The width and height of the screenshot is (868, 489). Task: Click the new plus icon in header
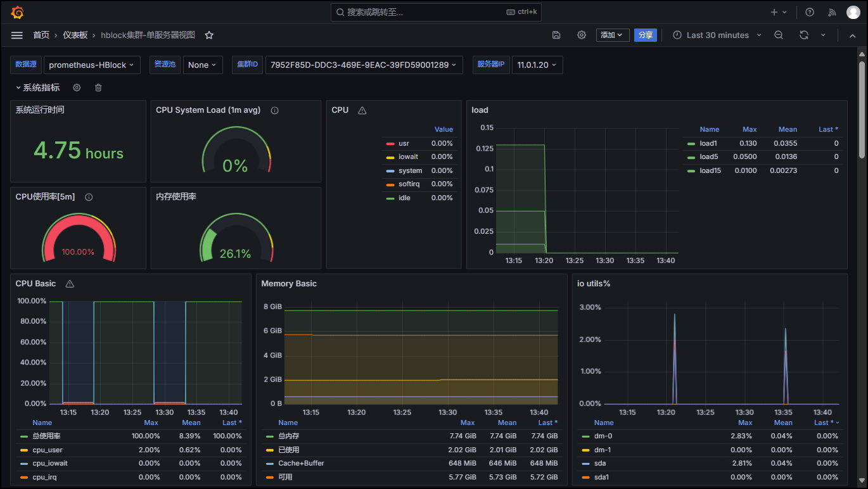pyautogui.click(x=774, y=12)
